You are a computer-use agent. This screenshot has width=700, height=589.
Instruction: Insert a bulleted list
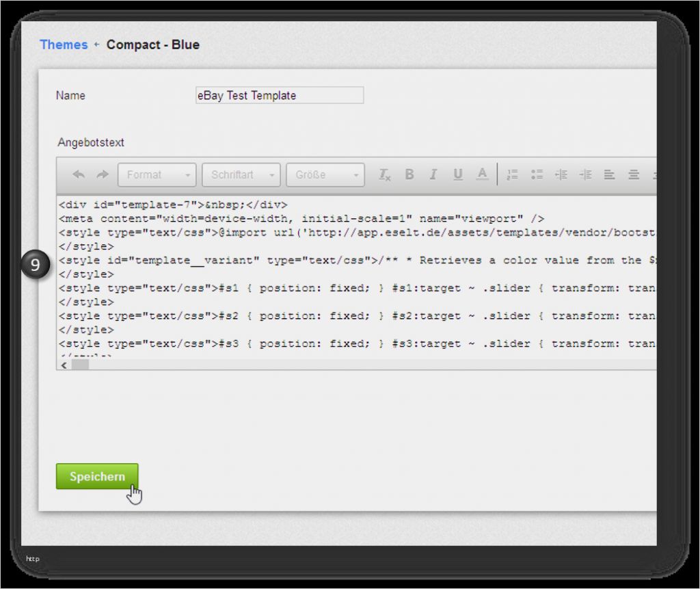point(537,174)
